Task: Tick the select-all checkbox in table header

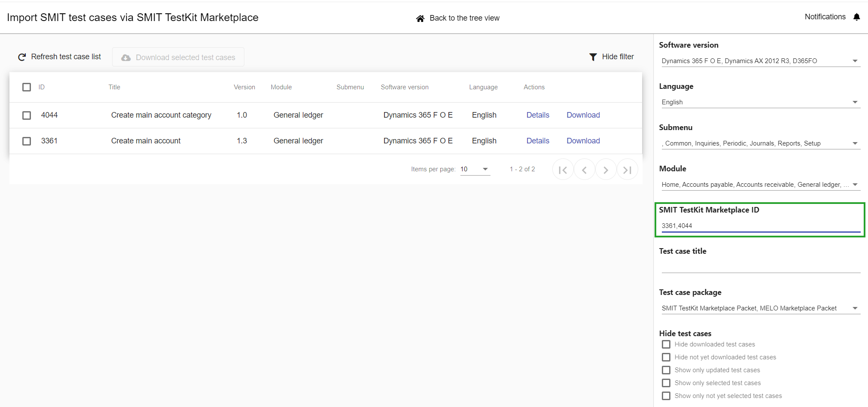Action: point(27,87)
